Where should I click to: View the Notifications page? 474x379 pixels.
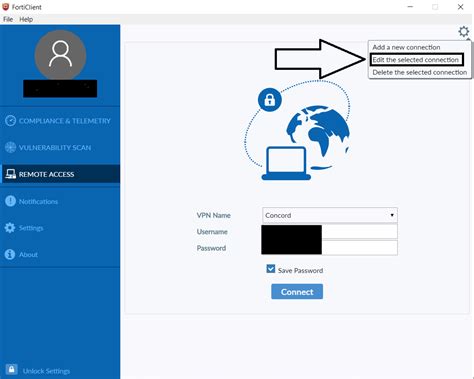coord(38,201)
